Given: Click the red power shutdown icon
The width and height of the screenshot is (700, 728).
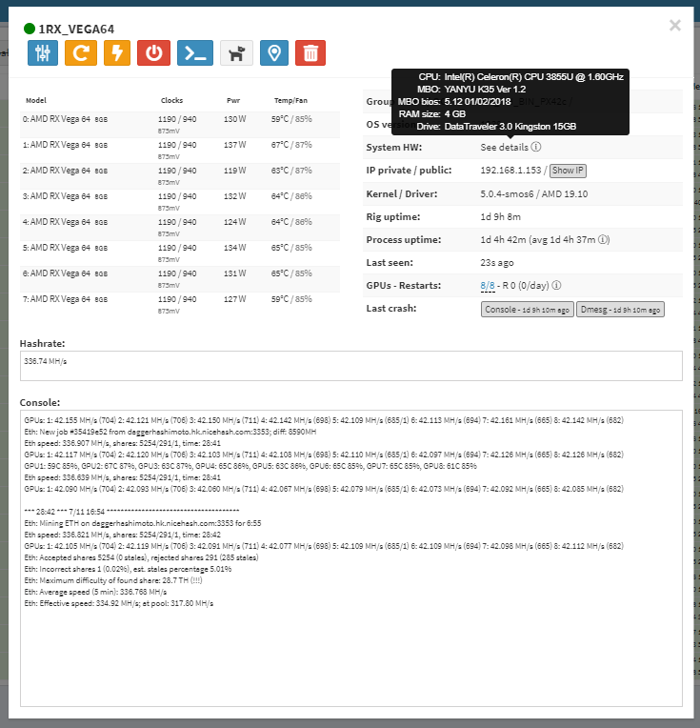Looking at the screenshot, I should click(153, 53).
